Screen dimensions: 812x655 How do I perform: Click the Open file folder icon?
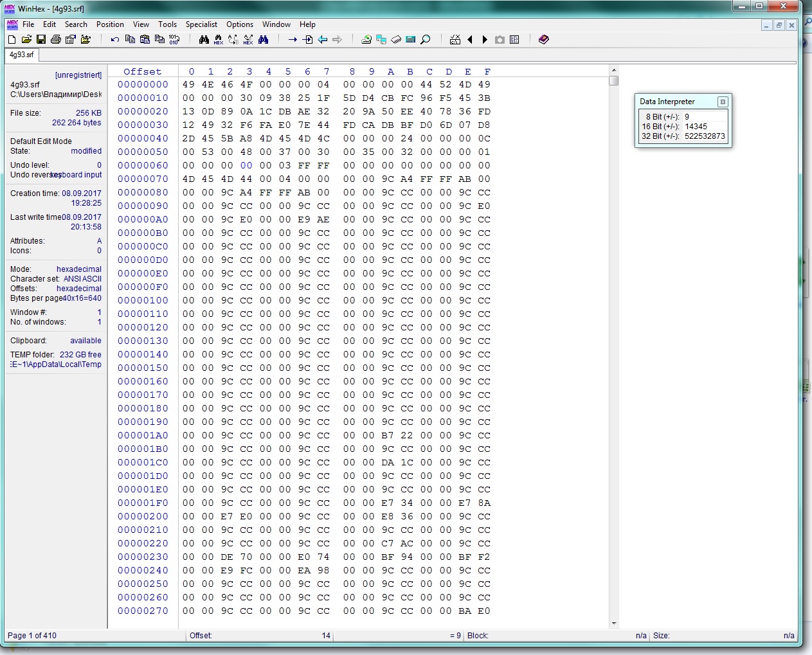tap(26, 40)
